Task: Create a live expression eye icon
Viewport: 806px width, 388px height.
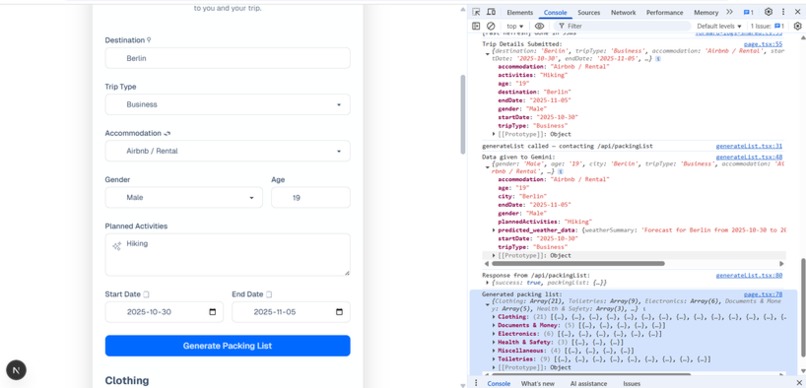Action: [x=539, y=26]
